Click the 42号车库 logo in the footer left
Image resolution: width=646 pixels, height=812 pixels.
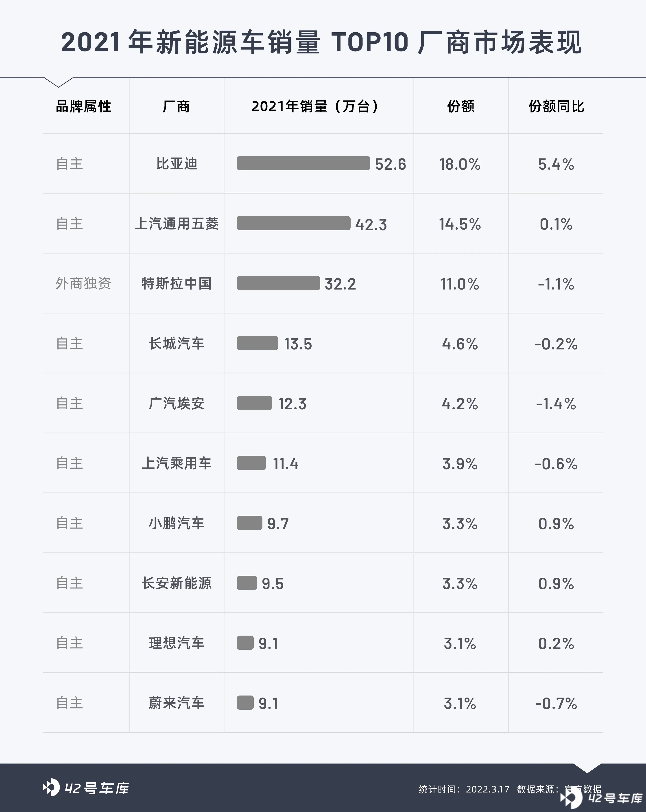[86, 788]
